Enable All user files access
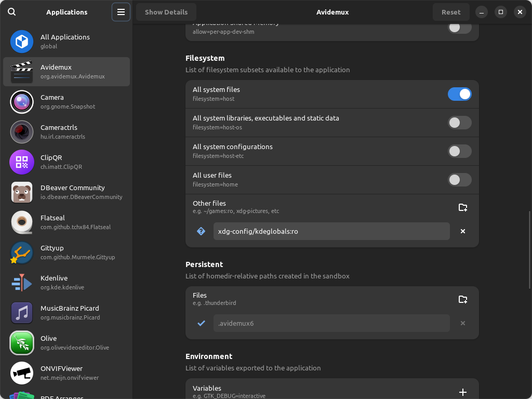The height and width of the screenshot is (399, 532). (x=459, y=180)
